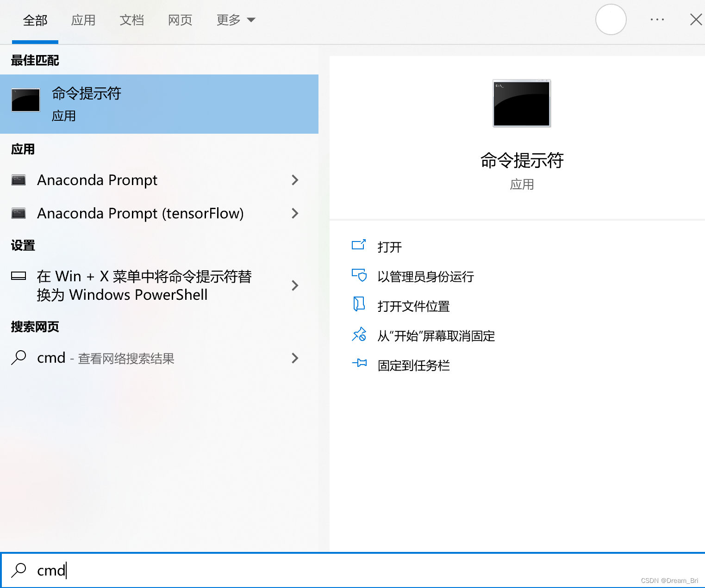This screenshot has width=705, height=588.
Task: Click the 设置 section header
Action: [23, 246]
